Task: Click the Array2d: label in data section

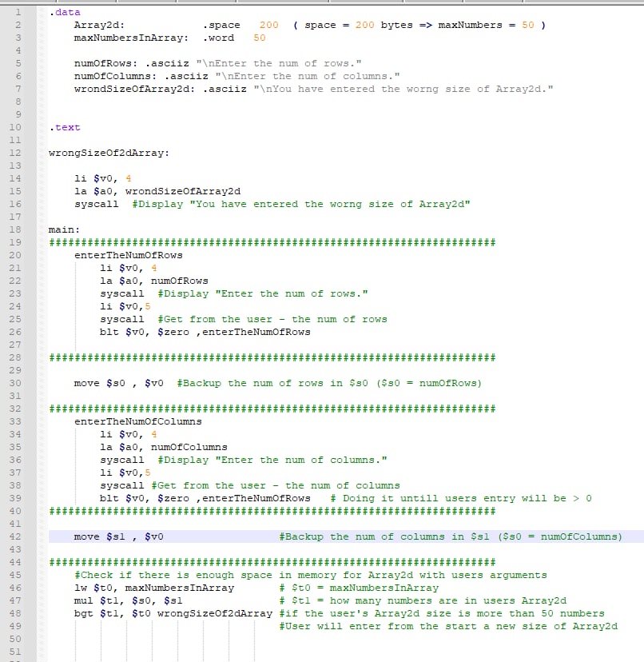Action: [99, 25]
